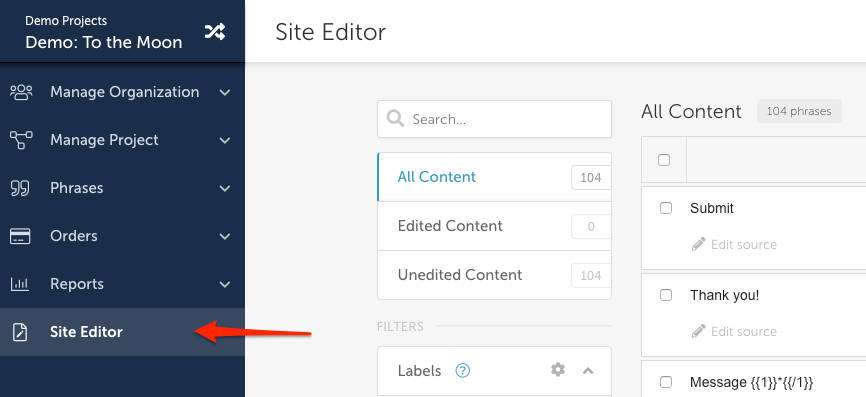Select the Unedited Content filter tab
Viewport: 866px width, 397px height.
coord(494,275)
